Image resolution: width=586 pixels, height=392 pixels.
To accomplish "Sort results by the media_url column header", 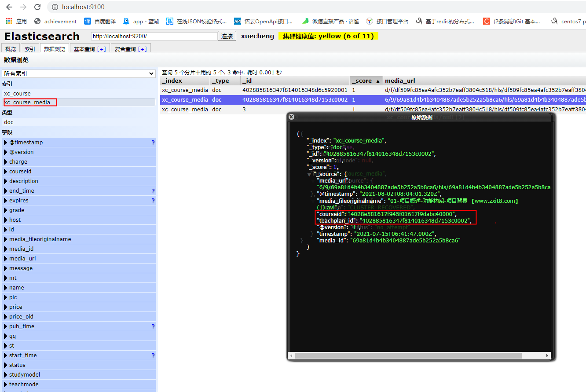I will (x=485, y=81).
